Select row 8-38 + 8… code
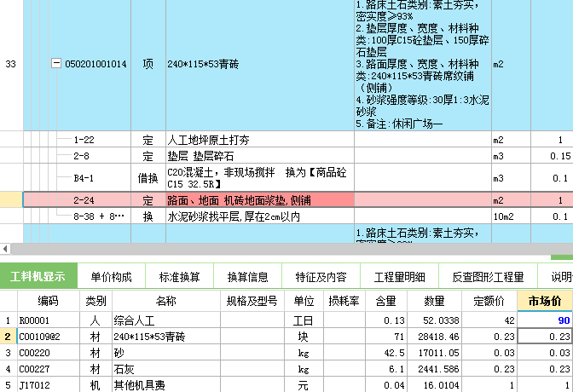 point(99,216)
